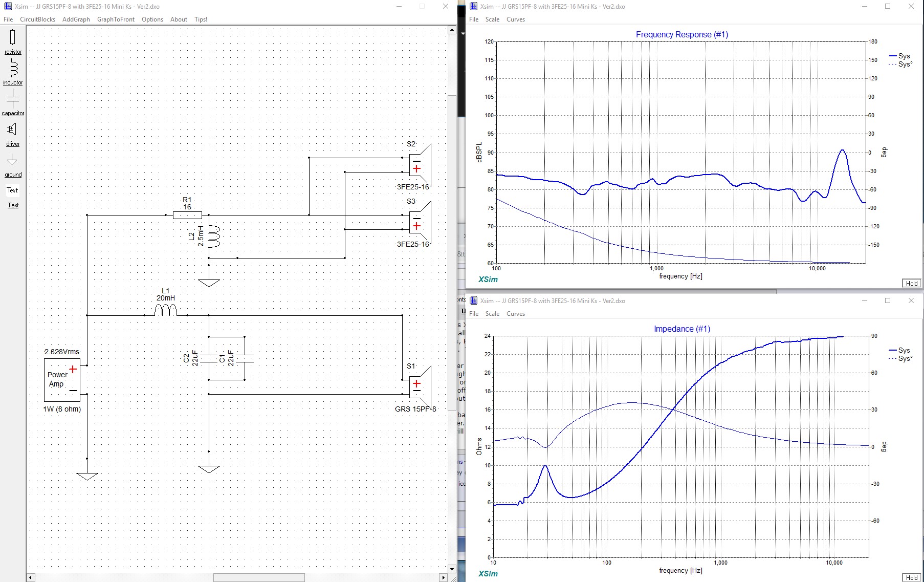Image resolution: width=924 pixels, height=582 pixels.
Task: Select the driver component icon
Action: [x=12, y=129]
